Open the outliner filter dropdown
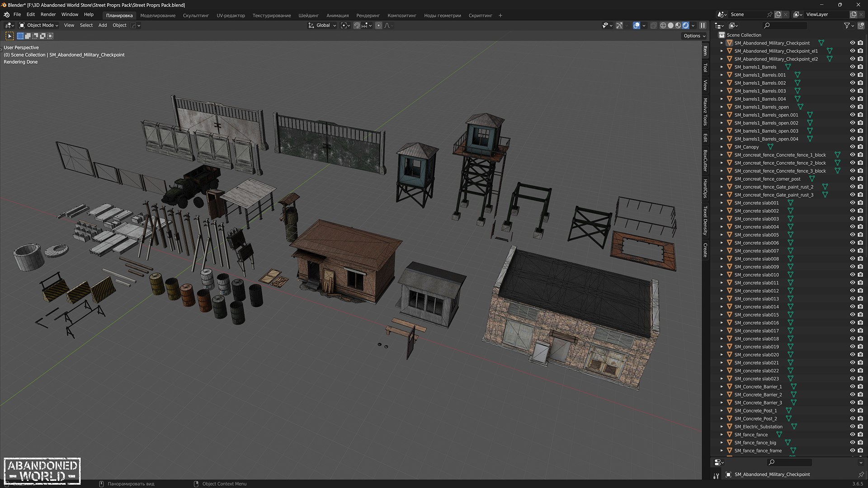 tap(849, 26)
